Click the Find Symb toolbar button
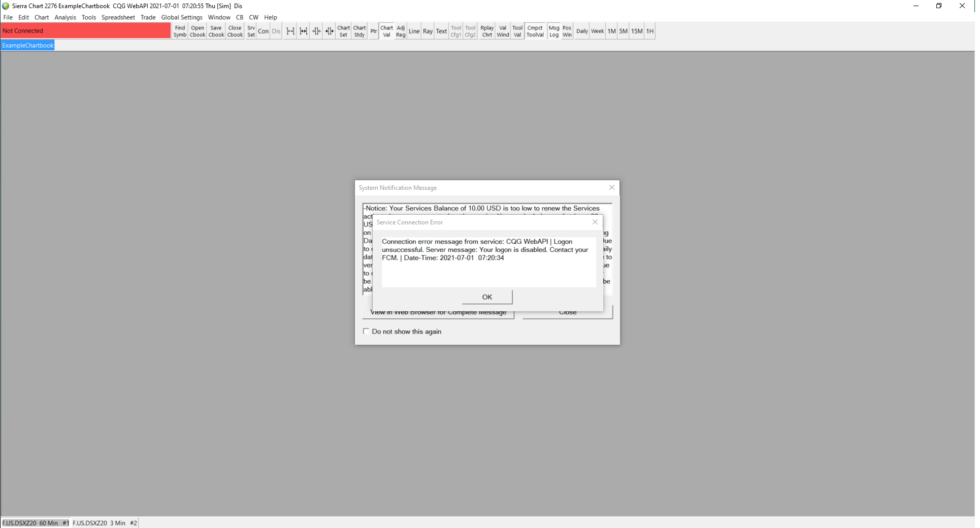 180,31
